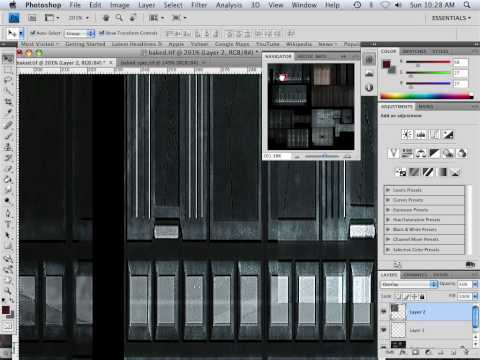Viewport: 480px width, 360px height.
Task: Click Wikipedia bookmark in the browser behind
Action: coord(299,44)
